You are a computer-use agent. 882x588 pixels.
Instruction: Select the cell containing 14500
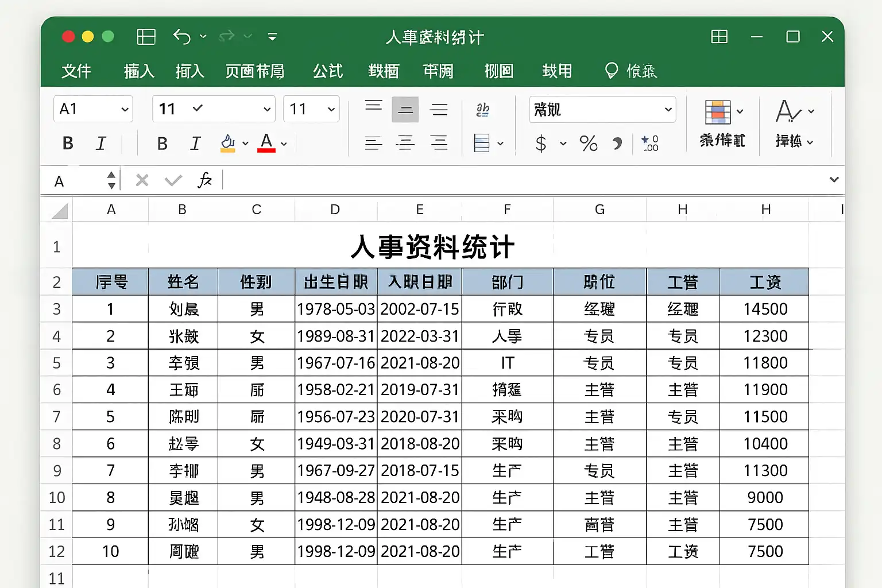764,309
